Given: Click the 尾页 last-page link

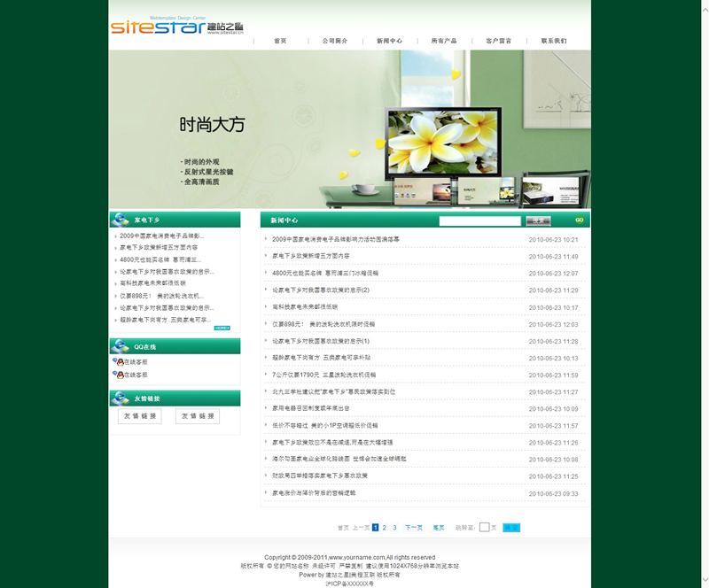Looking at the screenshot, I should (439, 527).
